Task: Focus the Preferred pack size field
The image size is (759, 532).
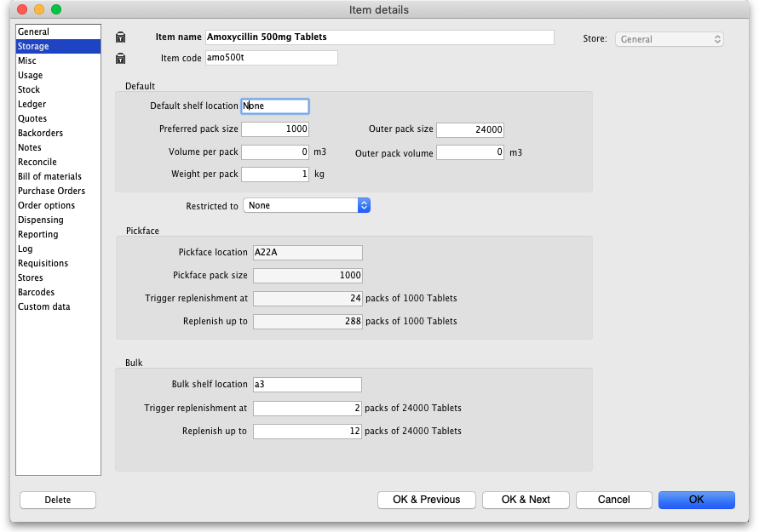Action: (275, 129)
